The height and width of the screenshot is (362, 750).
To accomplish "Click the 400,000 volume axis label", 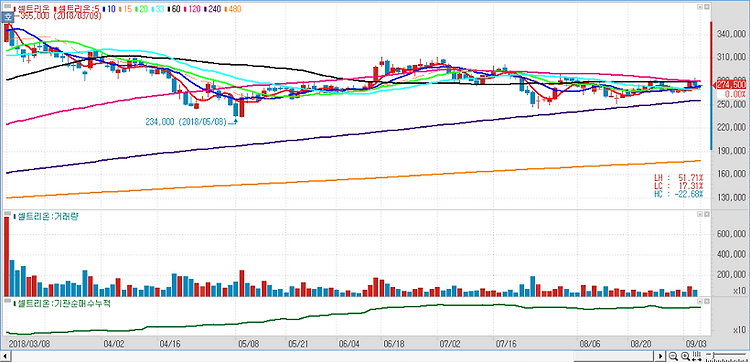I will pyautogui.click(x=732, y=254).
